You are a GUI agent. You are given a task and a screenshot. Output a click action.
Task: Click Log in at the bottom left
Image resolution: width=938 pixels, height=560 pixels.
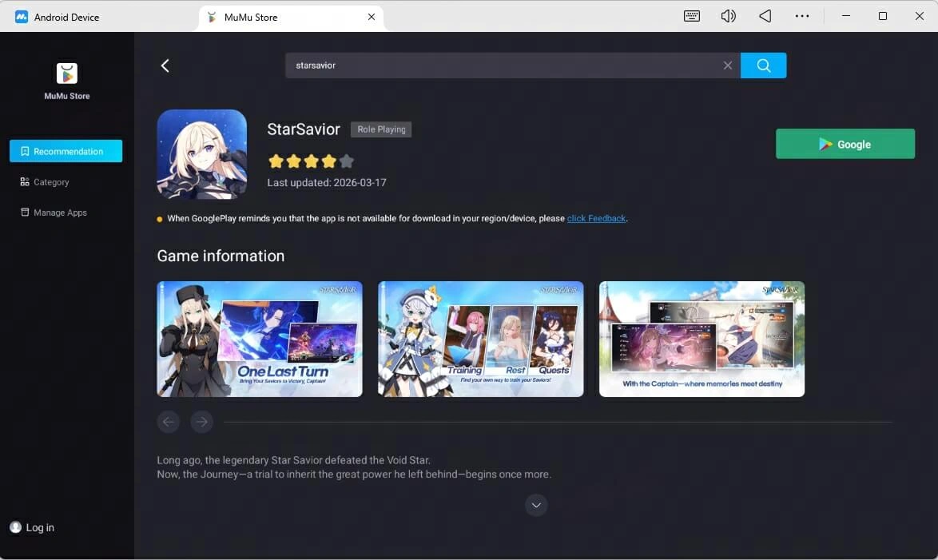(x=32, y=527)
